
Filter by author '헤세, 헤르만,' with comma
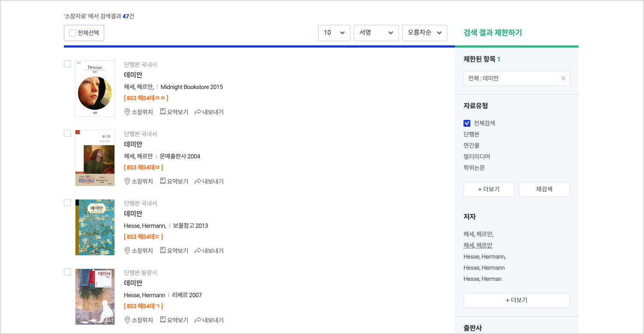478,234
